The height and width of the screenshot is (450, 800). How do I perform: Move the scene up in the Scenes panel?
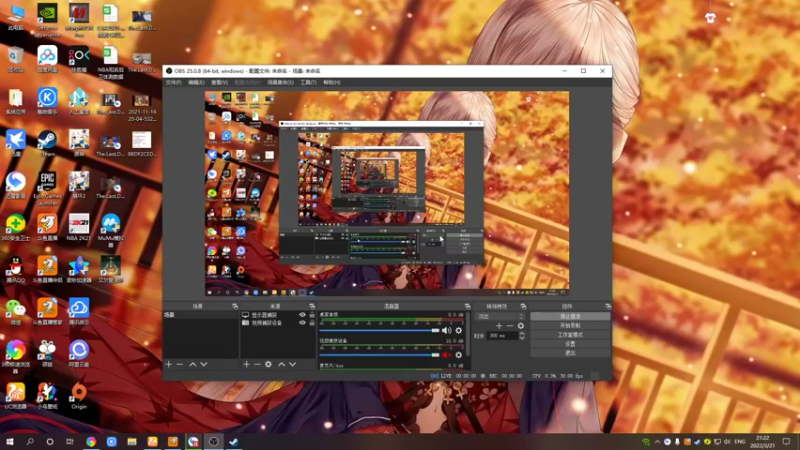pyautogui.click(x=192, y=364)
